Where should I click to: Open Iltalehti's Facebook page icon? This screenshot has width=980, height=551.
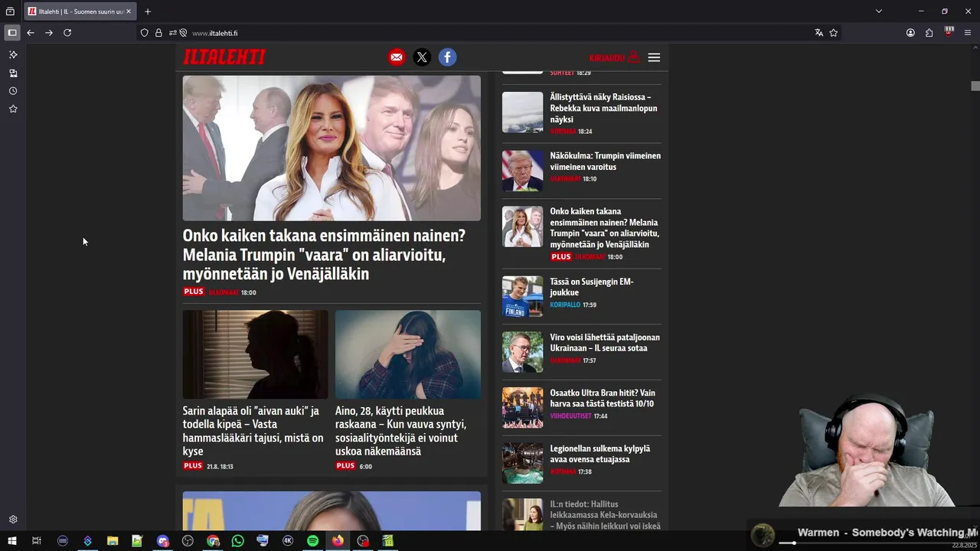[447, 57]
